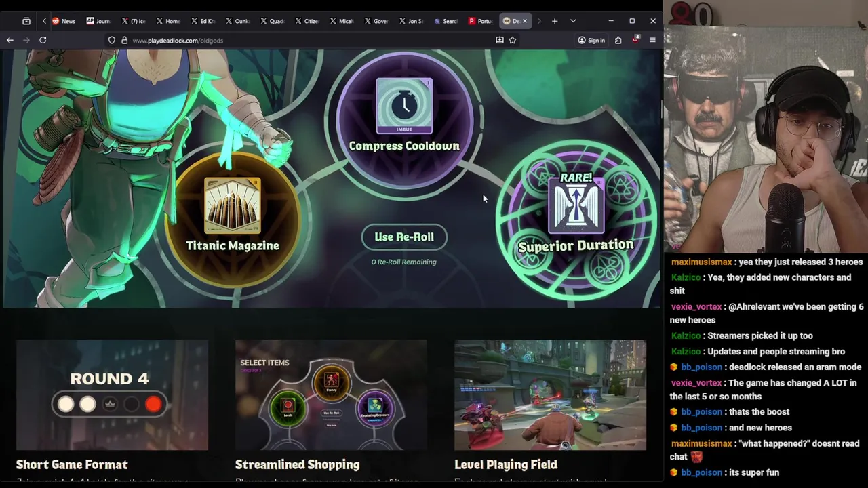Select the rare Superior Duration item
The height and width of the screenshot is (488, 868).
click(576, 218)
